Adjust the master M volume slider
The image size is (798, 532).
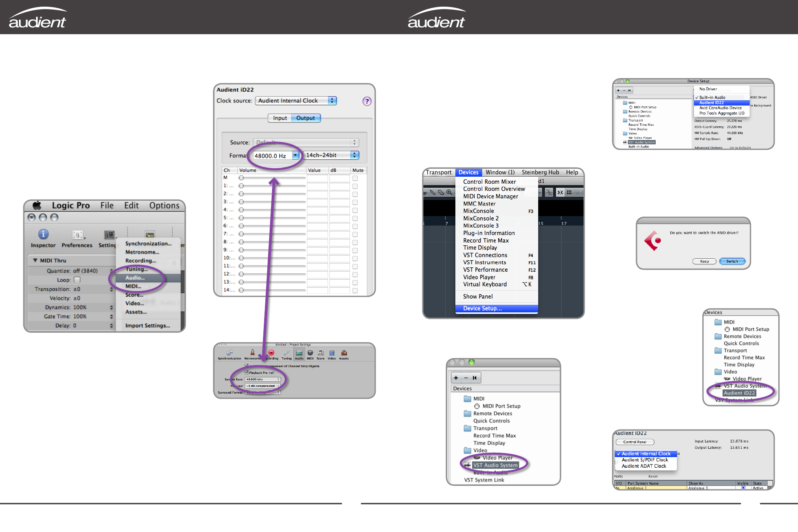pyautogui.click(x=272, y=178)
